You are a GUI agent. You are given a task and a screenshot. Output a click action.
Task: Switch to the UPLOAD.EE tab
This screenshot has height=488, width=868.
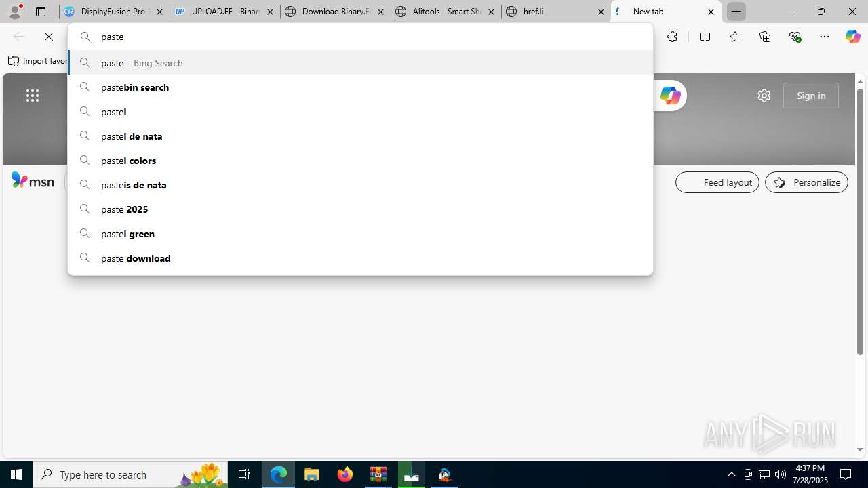(x=225, y=12)
